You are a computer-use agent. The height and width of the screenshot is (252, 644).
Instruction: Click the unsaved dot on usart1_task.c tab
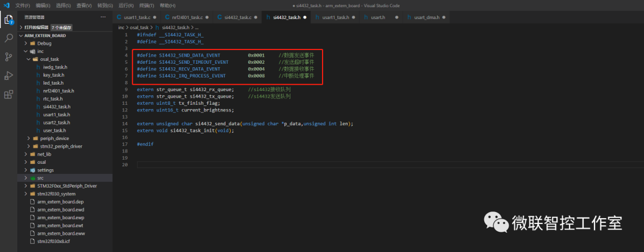tap(155, 17)
